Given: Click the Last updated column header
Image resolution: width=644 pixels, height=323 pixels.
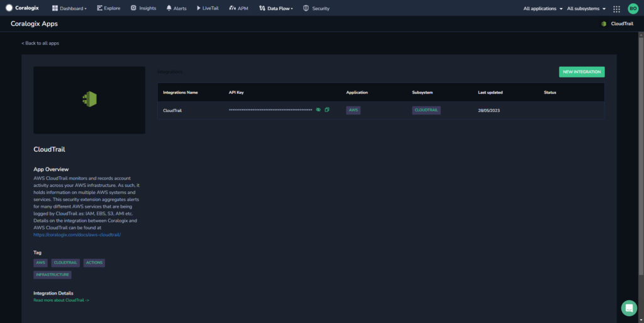Looking at the screenshot, I should pyautogui.click(x=490, y=93).
